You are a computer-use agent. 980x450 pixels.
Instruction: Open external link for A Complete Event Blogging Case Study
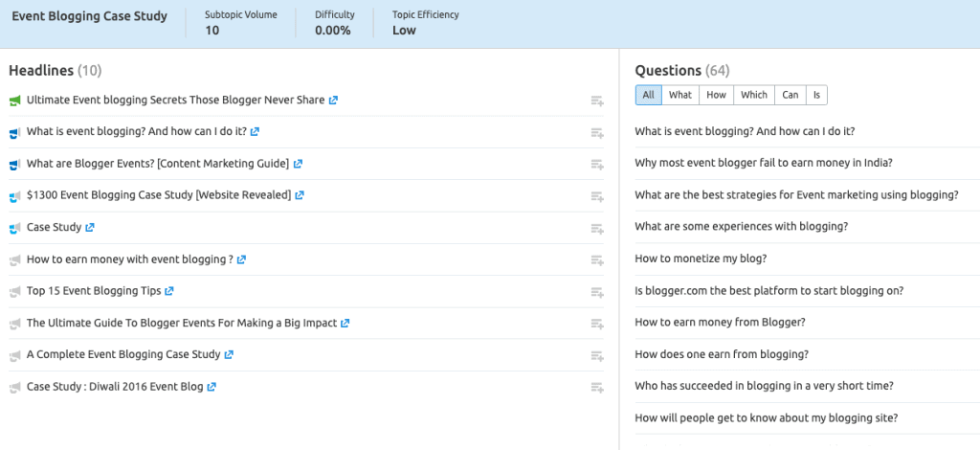229,355
